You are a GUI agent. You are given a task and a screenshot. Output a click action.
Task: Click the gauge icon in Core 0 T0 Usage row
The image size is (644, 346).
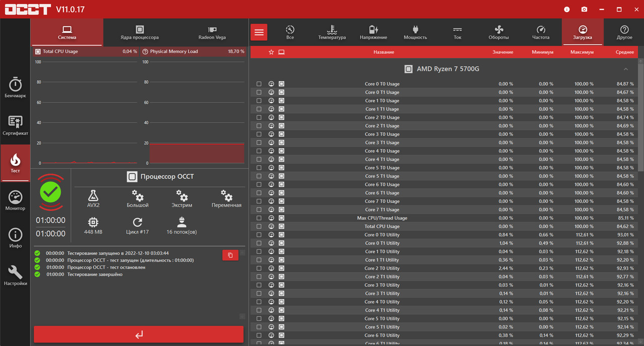(x=271, y=84)
